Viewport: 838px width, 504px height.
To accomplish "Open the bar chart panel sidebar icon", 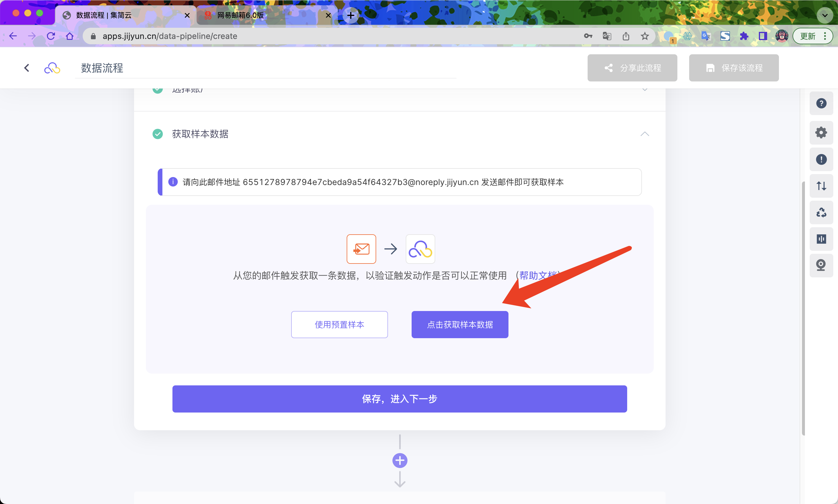I will [821, 239].
